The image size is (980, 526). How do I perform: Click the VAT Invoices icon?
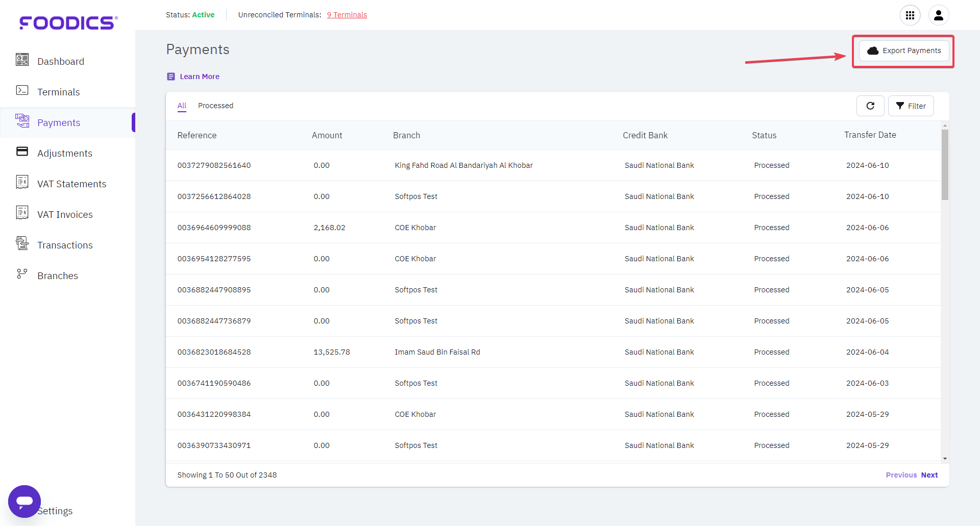[22, 213]
